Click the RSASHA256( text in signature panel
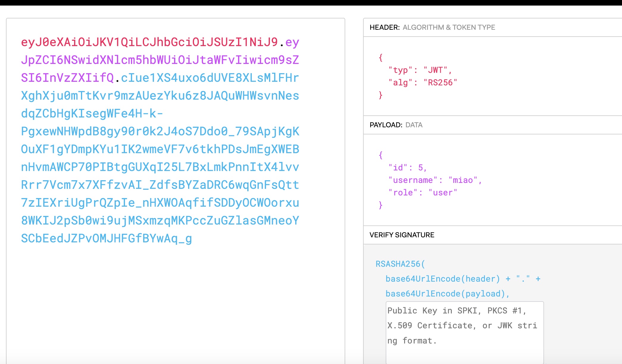The image size is (622, 364). [400, 264]
